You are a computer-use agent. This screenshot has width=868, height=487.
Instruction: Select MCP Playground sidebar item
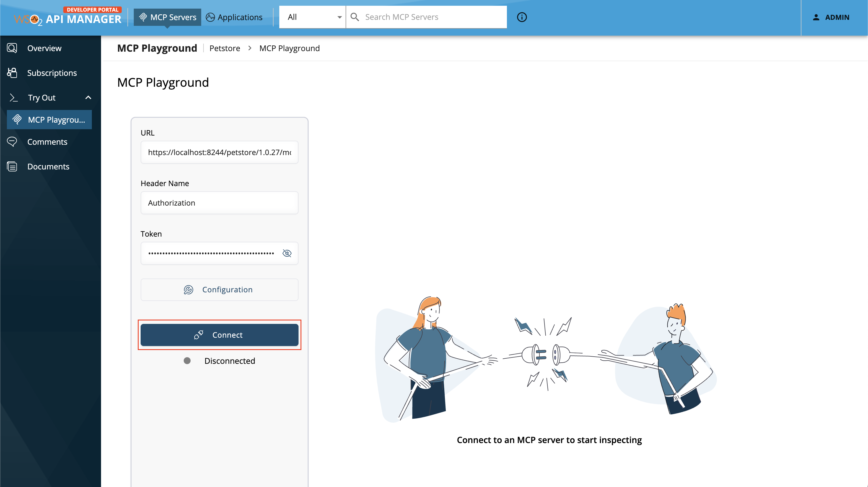[50, 120]
